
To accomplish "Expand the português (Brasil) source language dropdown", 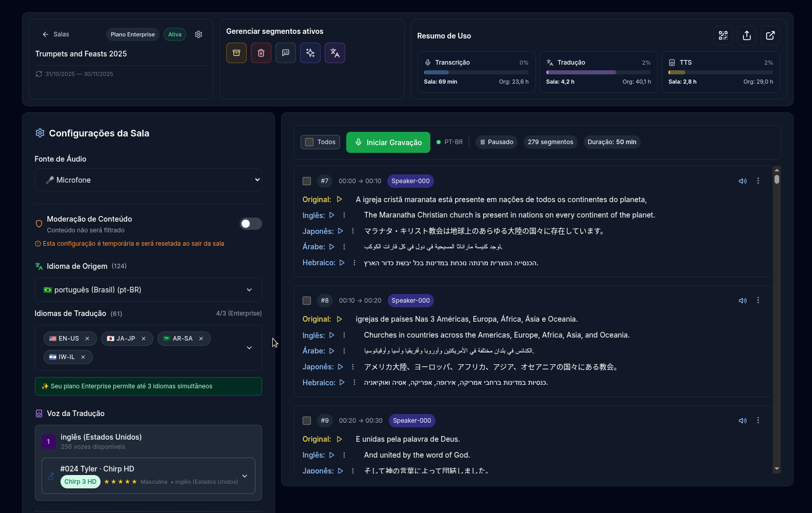I will (x=148, y=290).
